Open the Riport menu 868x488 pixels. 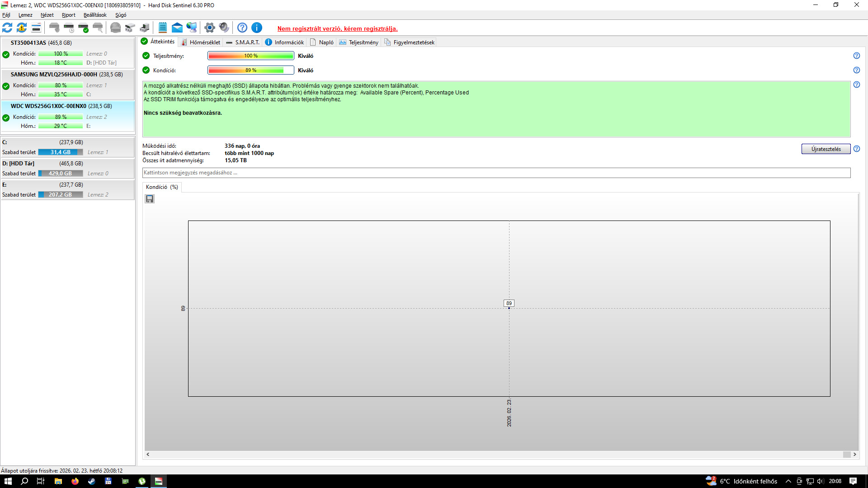[68, 15]
